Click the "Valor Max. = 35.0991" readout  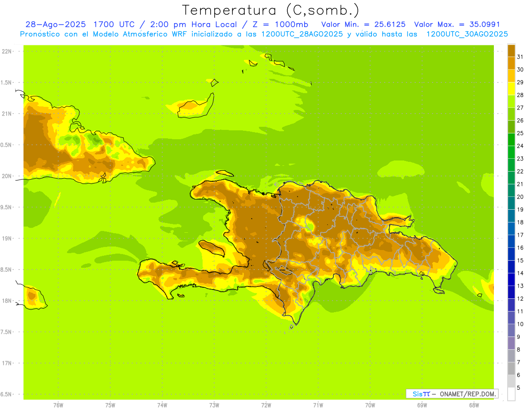(457, 24)
